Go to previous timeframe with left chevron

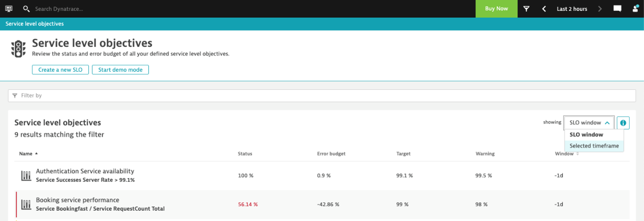coord(544,9)
